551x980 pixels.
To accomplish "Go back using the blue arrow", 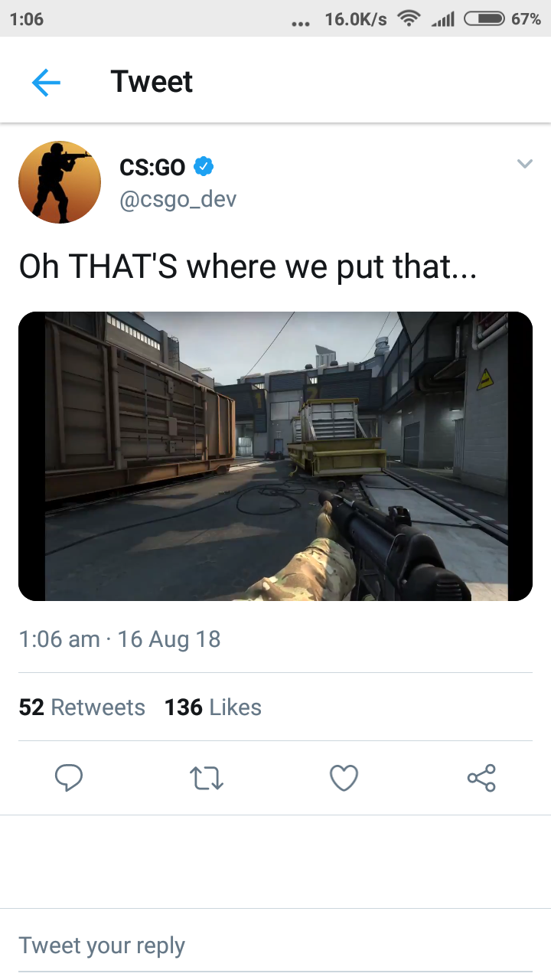I will (x=46, y=82).
